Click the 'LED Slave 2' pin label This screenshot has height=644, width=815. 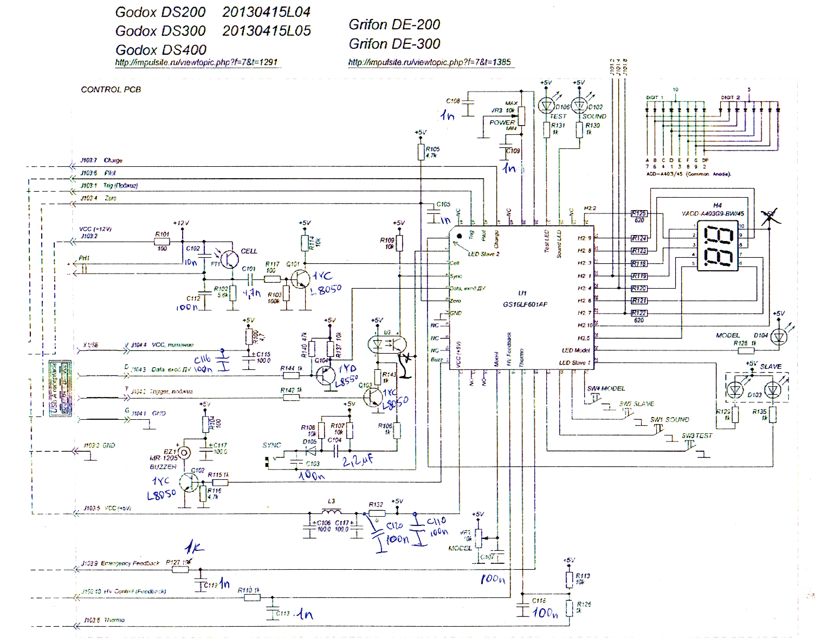[484, 253]
